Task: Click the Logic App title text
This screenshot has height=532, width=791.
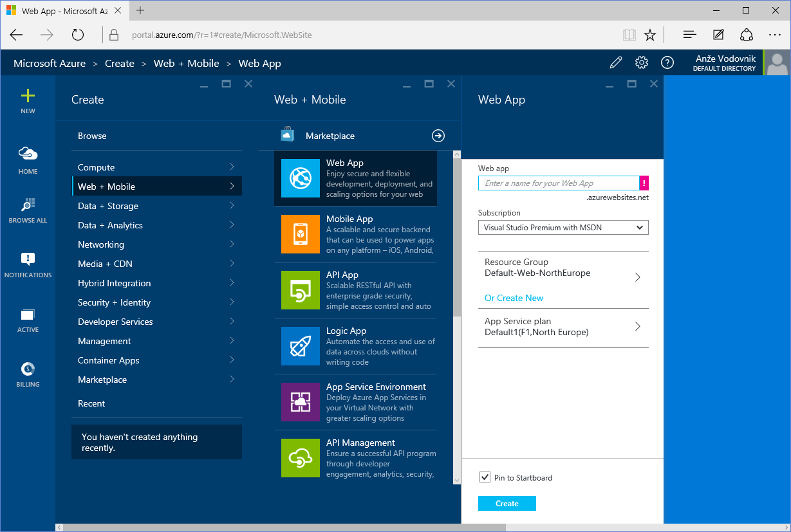Action: pos(346,331)
